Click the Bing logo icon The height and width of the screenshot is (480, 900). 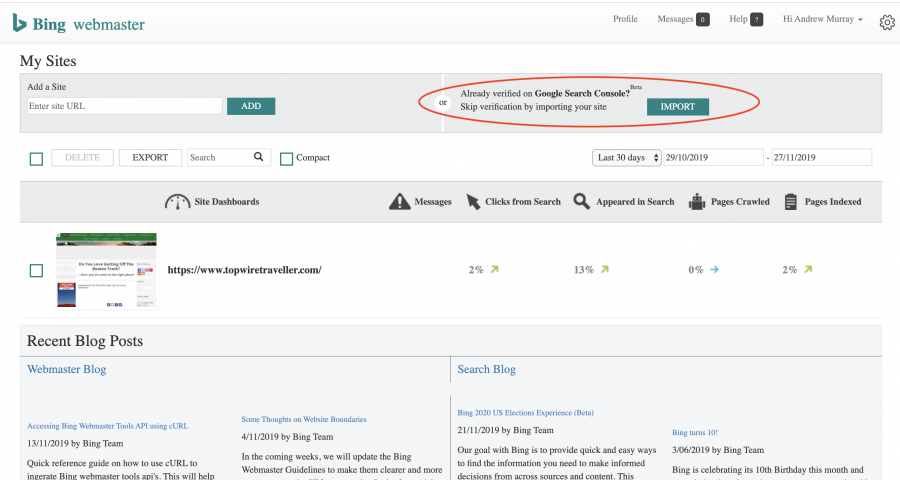[x=20, y=23]
